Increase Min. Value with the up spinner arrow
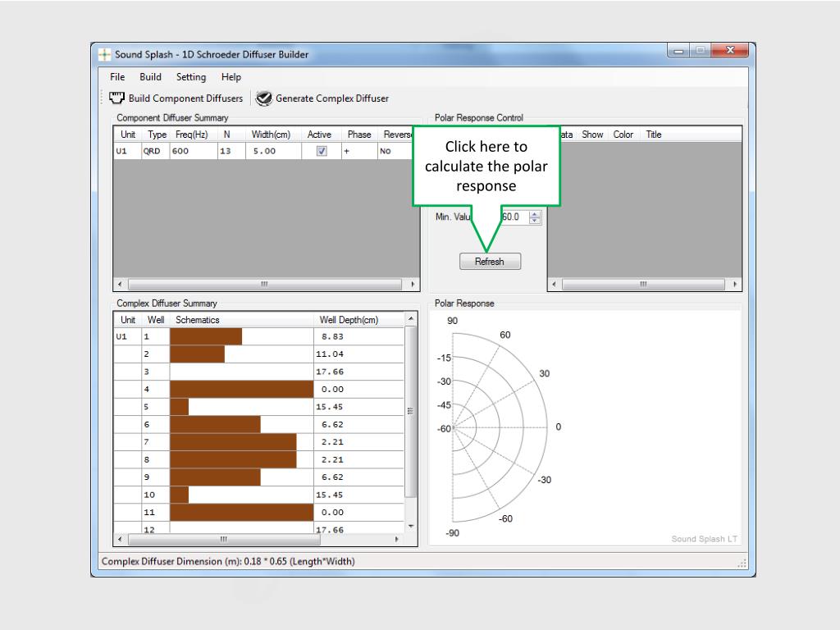This screenshot has width=840, height=630. pos(535,214)
